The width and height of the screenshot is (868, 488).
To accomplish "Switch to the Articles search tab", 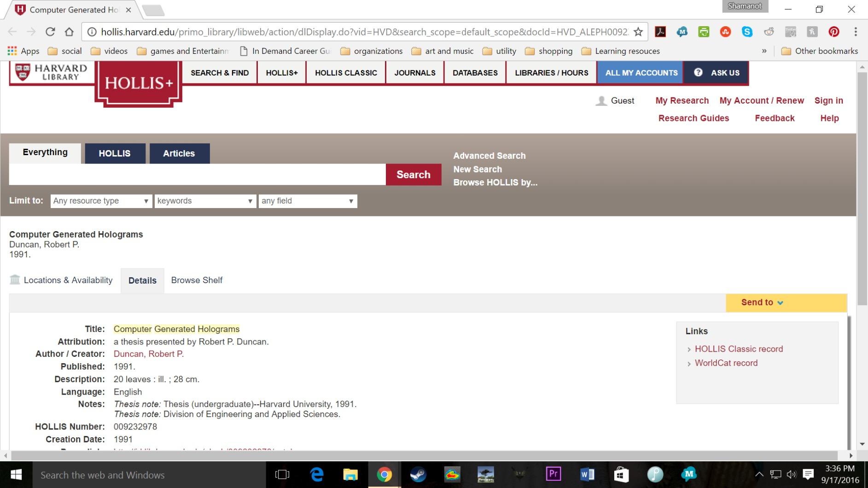I will point(179,153).
